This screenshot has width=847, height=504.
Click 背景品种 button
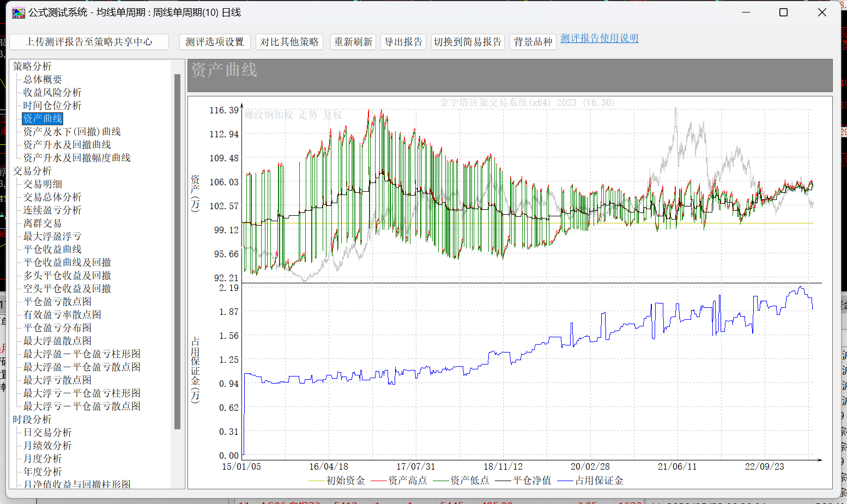pyautogui.click(x=533, y=42)
